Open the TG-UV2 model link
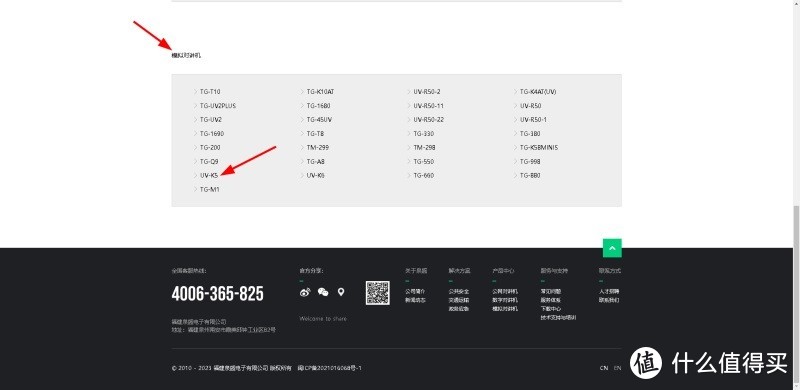800x390 pixels. tap(211, 119)
